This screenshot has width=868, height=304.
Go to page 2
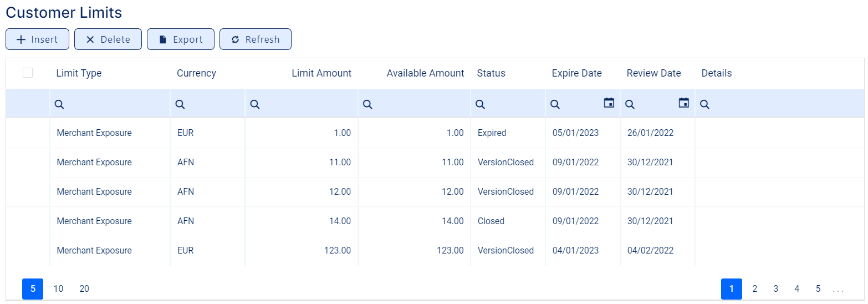(754, 288)
